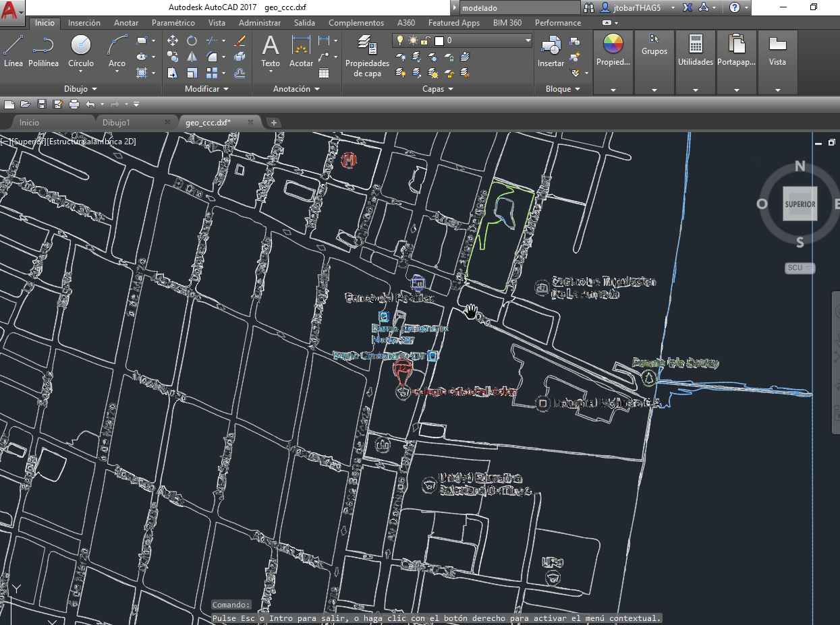This screenshot has width=840, height=625.
Task: Activate the Fillet tool in Modificar panel
Action: 211,57
